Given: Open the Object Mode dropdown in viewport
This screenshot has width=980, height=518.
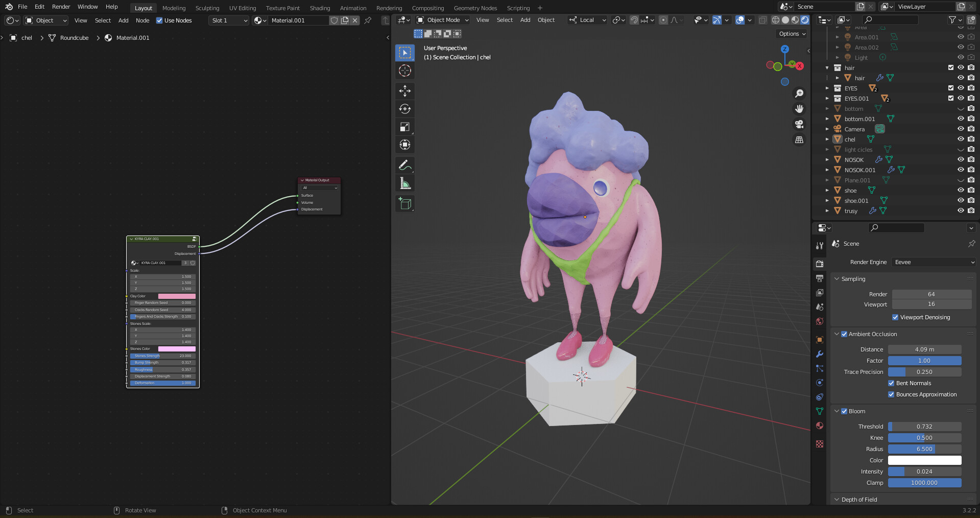Looking at the screenshot, I should (442, 20).
